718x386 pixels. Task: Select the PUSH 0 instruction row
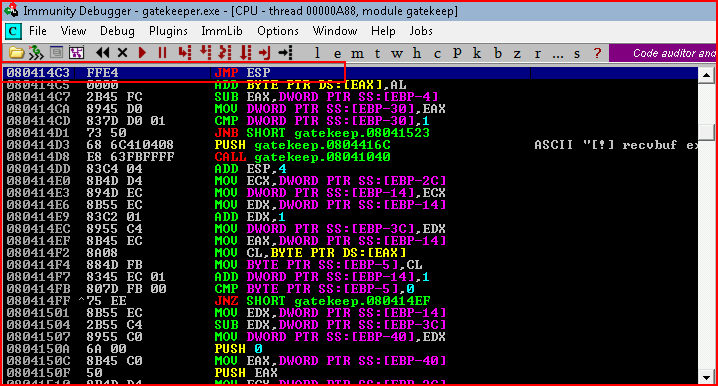tap(350, 349)
